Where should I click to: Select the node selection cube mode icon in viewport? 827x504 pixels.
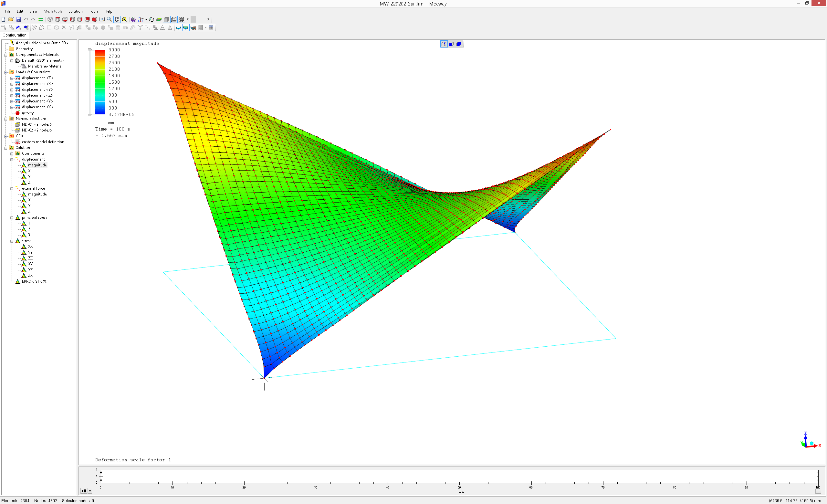pyautogui.click(x=444, y=44)
